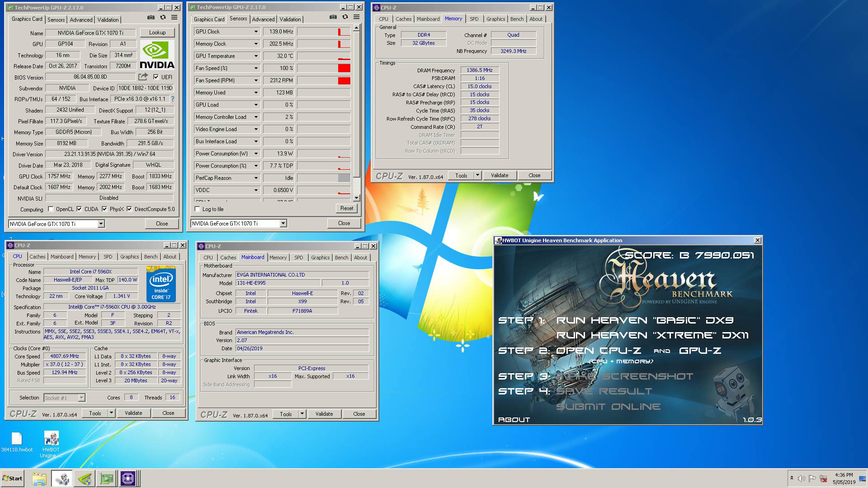Click the NVIDIA logo in GPU-Z
868x488 pixels.
tap(157, 55)
